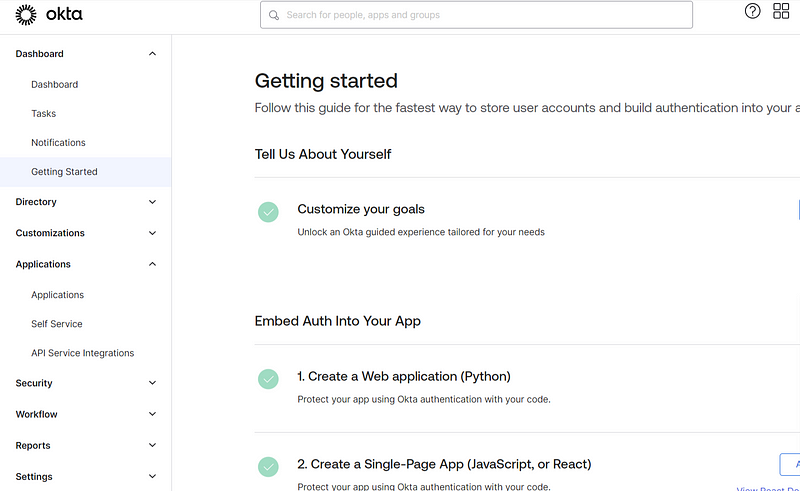The image size is (800, 491).
Task: Click the Tell Us About Yourself heading
Action: click(323, 154)
